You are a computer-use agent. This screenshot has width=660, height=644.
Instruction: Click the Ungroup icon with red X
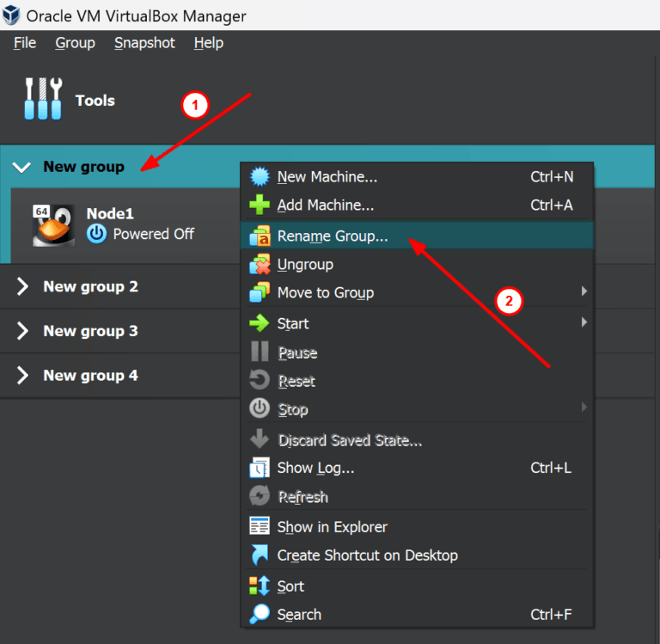tap(260, 265)
